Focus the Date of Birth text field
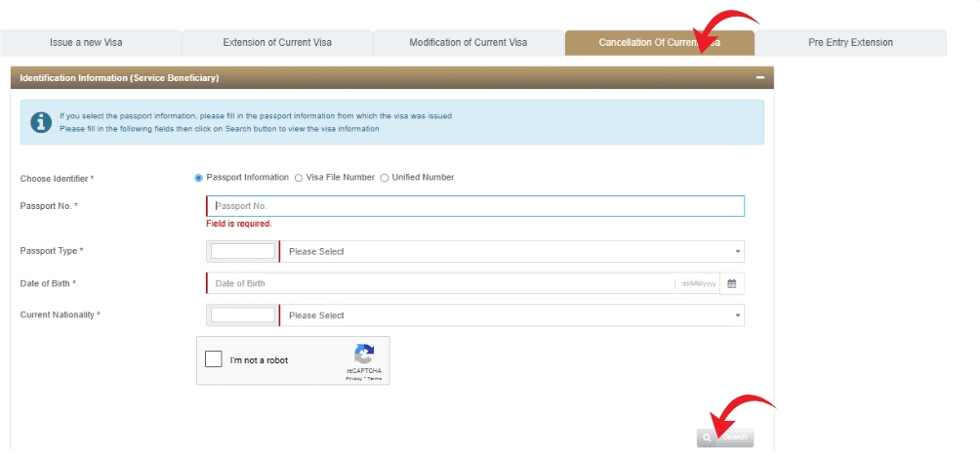Viewport: 980px width, 462px height. tap(439, 283)
